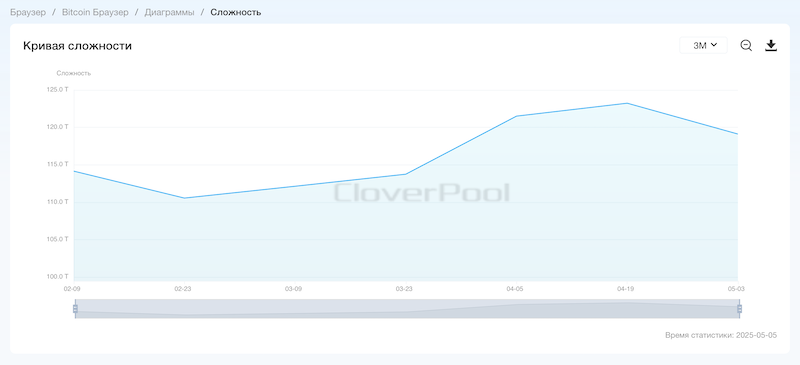
Task: Download the difficulty chart image
Action: (771, 45)
